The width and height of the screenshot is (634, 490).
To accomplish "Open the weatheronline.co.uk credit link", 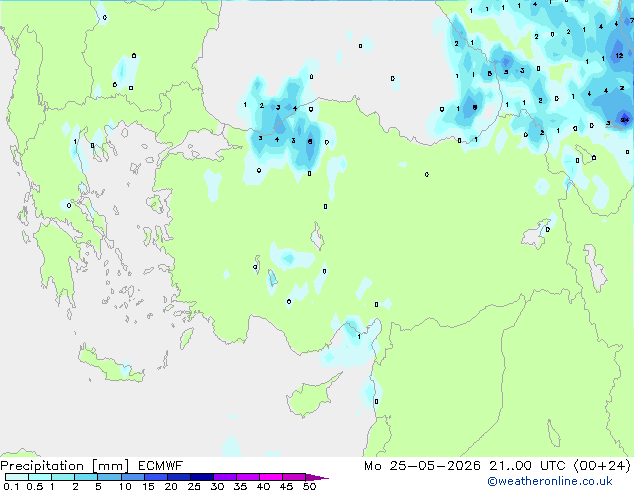I will click(550, 481).
